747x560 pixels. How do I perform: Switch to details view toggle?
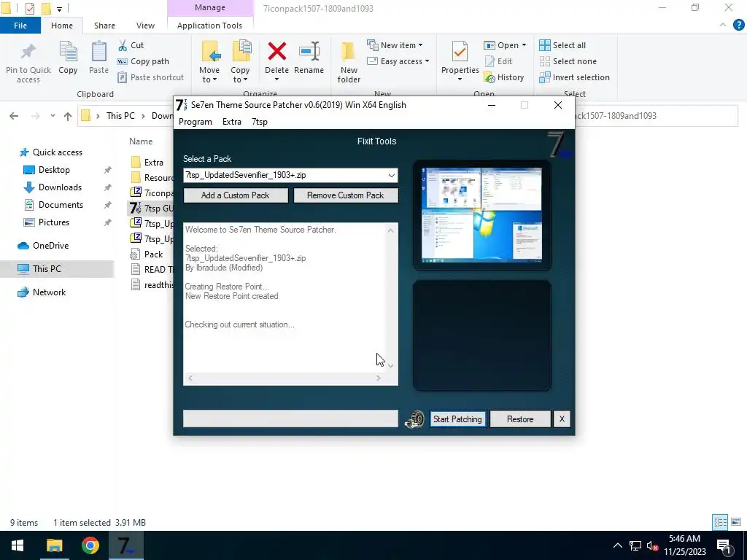click(720, 522)
